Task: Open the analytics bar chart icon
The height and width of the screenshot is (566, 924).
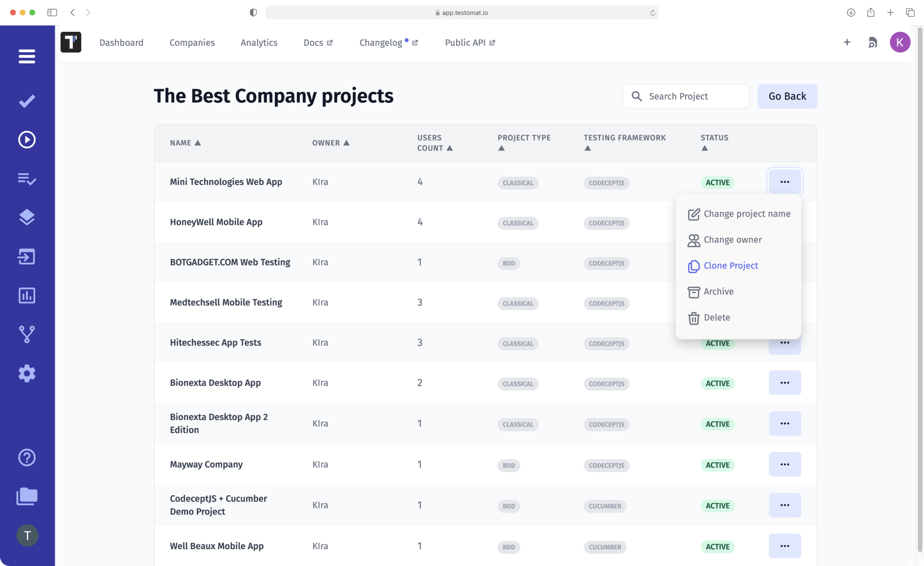Action: (27, 296)
